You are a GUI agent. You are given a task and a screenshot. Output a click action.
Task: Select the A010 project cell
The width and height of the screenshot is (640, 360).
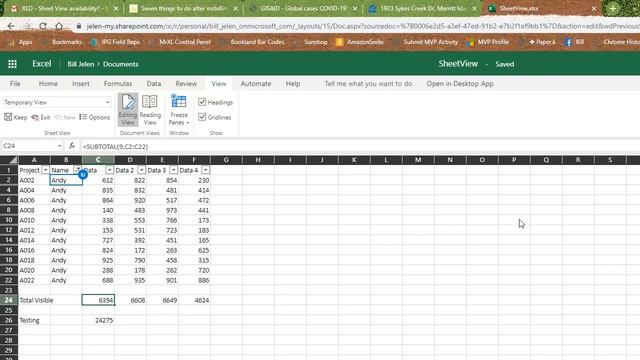34,220
